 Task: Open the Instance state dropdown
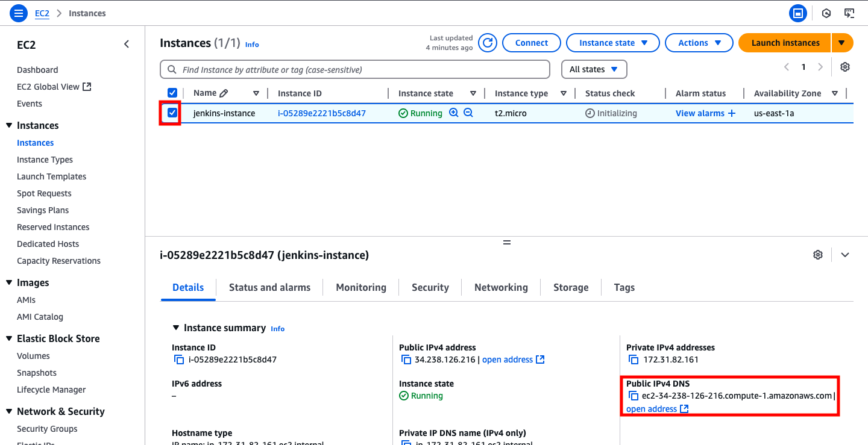tap(614, 43)
